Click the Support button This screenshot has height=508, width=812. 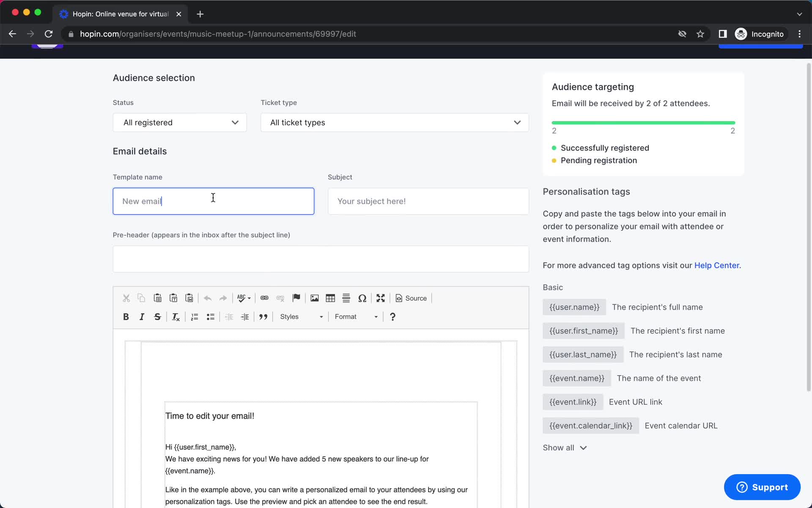[x=762, y=487]
